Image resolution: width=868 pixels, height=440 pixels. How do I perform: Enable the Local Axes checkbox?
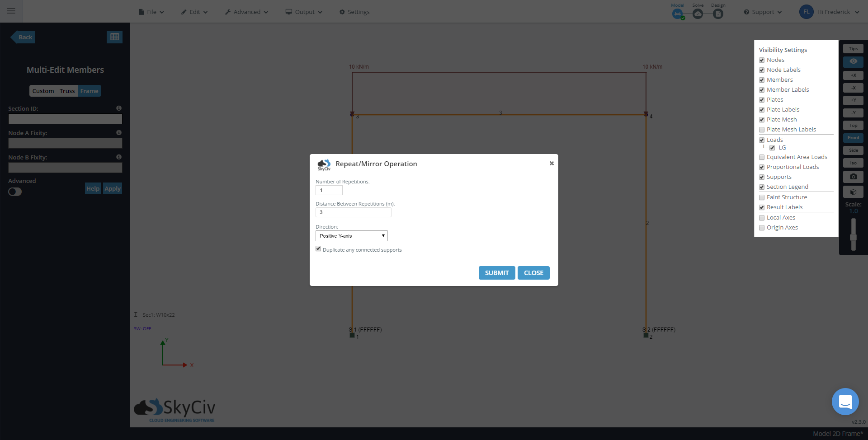click(x=762, y=218)
